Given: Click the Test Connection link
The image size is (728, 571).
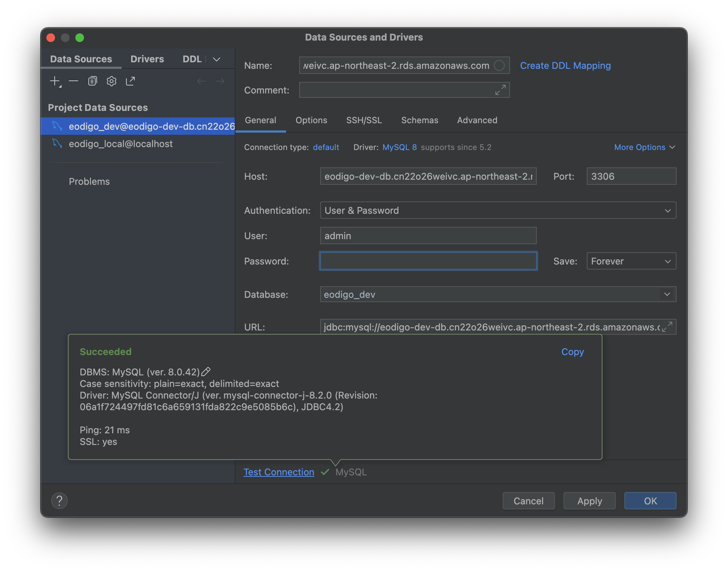Looking at the screenshot, I should click(x=279, y=472).
